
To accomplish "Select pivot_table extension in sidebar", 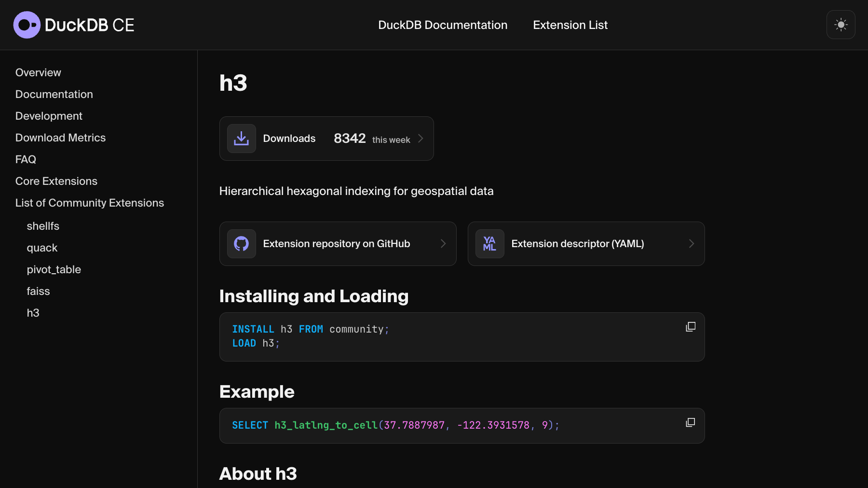I will pos(54,269).
